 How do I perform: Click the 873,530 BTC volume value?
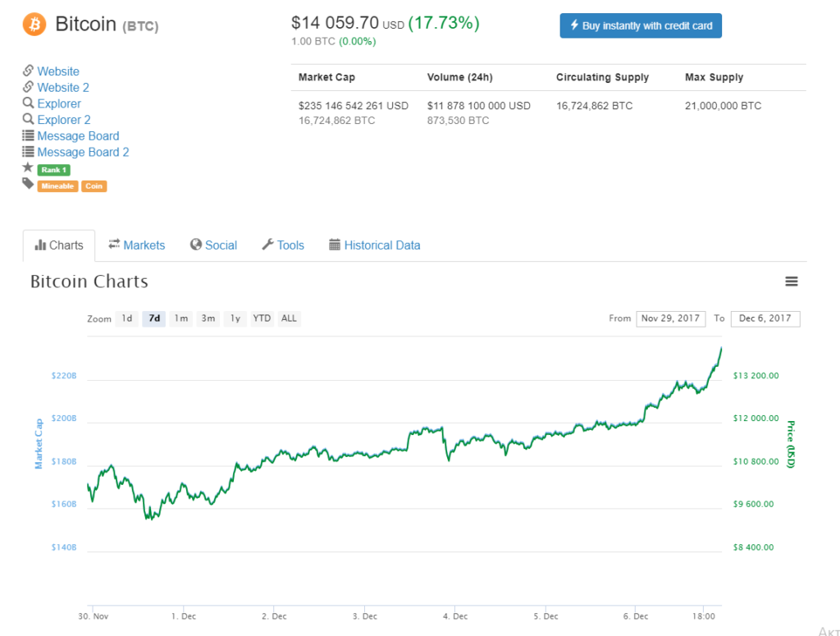click(458, 121)
